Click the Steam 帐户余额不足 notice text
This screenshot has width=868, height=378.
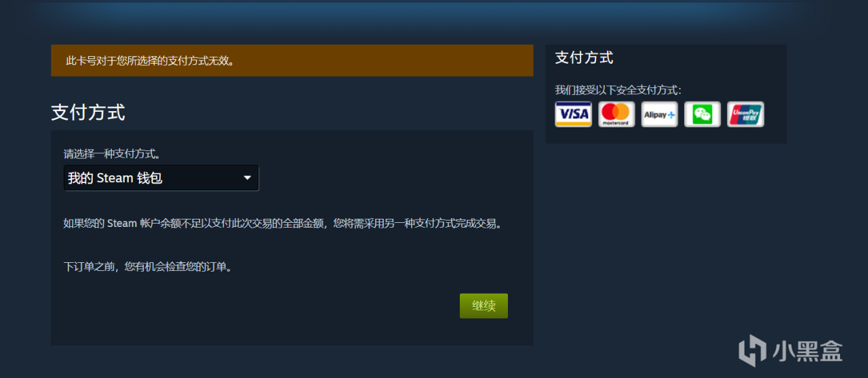coord(285,223)
